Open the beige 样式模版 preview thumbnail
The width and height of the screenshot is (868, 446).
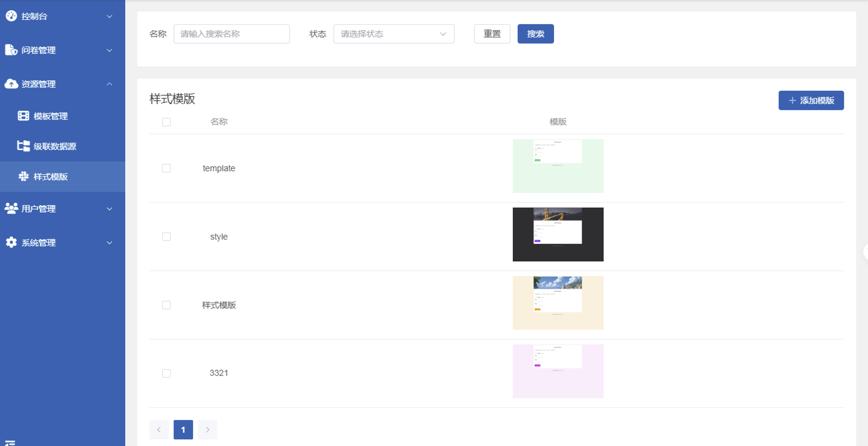[x=558, y=303]
